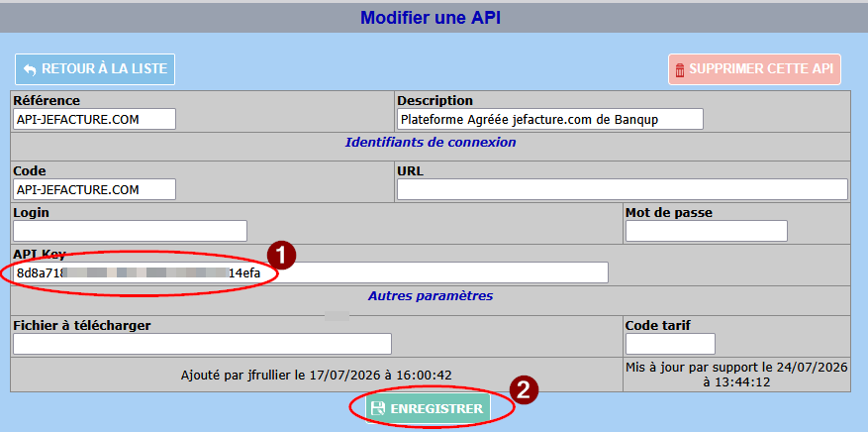Image resolution: width=868 pixels, height=432 pixels.
Task: Click the trash icon on Supprimer button
Action: tap(680, 70)
